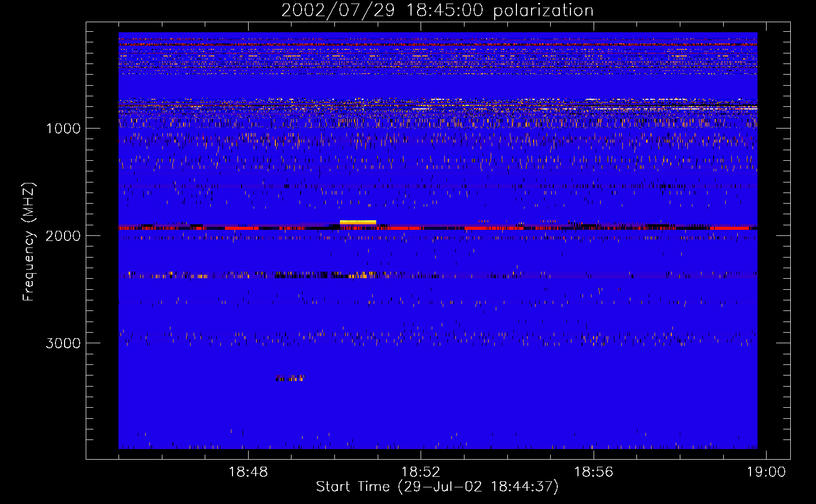Select the 1000 frequency axis label
816x504 pixels.
[x=64, y=129]
